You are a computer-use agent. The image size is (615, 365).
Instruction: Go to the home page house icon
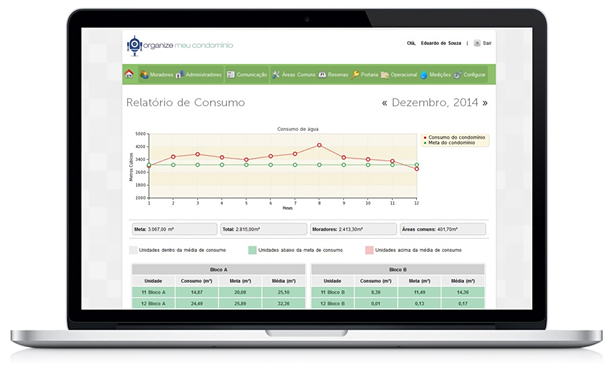coord(129,74)
